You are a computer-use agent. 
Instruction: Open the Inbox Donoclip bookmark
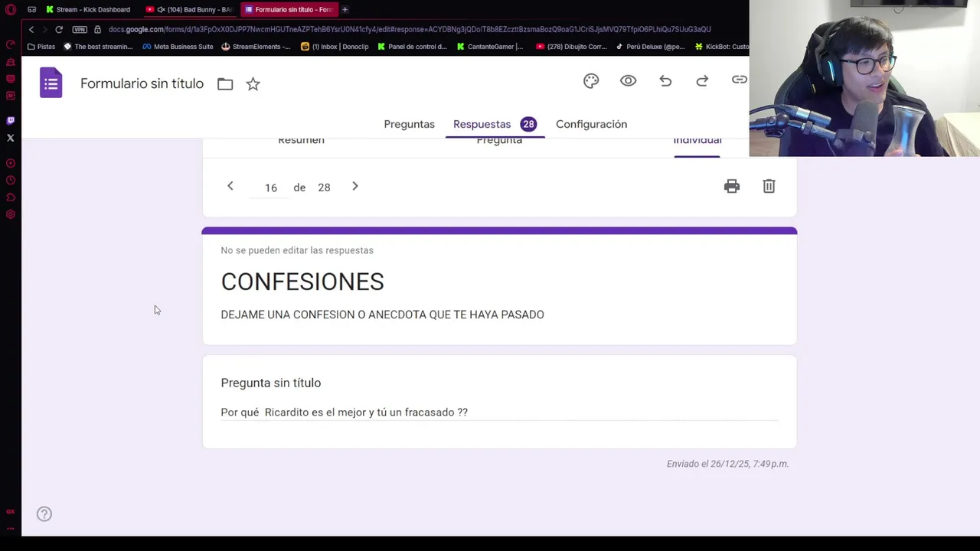335,46
